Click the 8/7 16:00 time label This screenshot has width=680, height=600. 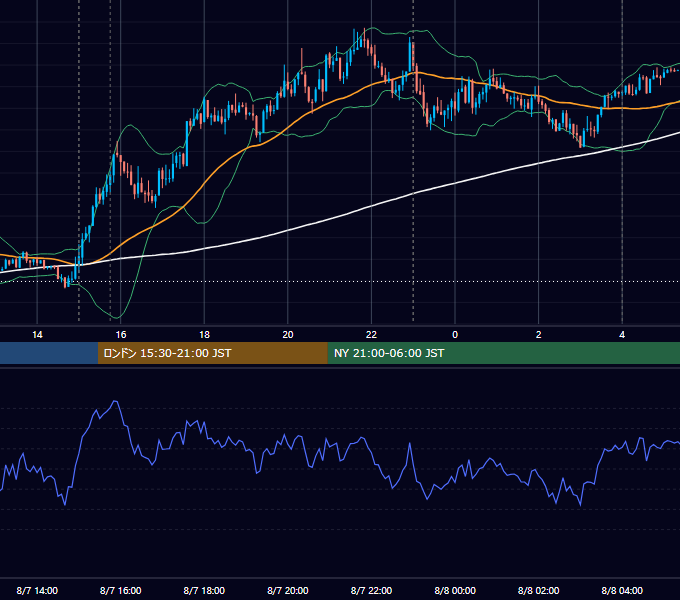coord(121,590)
